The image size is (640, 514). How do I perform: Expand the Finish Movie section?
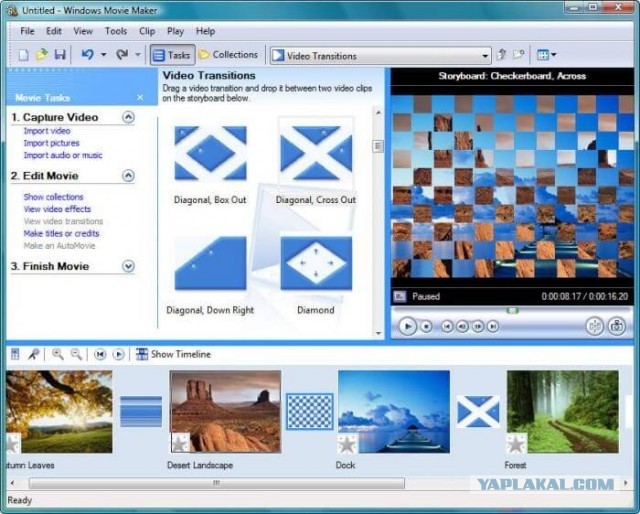point(128,266)
